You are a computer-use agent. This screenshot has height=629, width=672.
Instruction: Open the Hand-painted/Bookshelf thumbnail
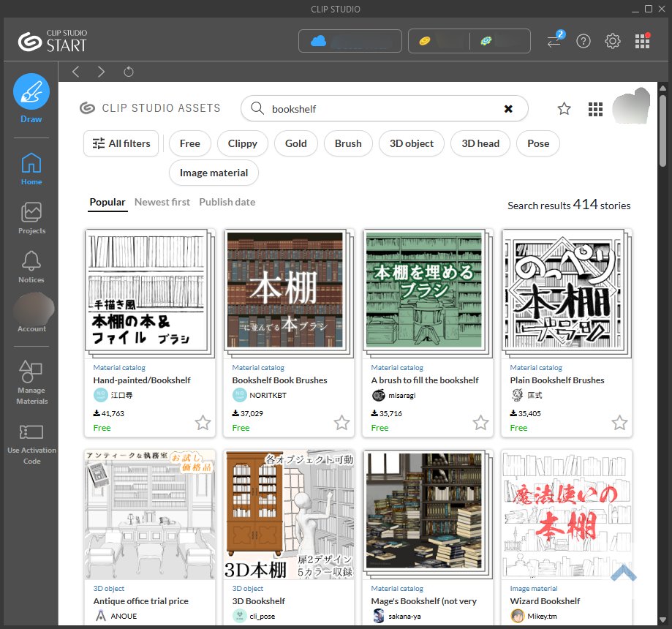click(150, 293)
